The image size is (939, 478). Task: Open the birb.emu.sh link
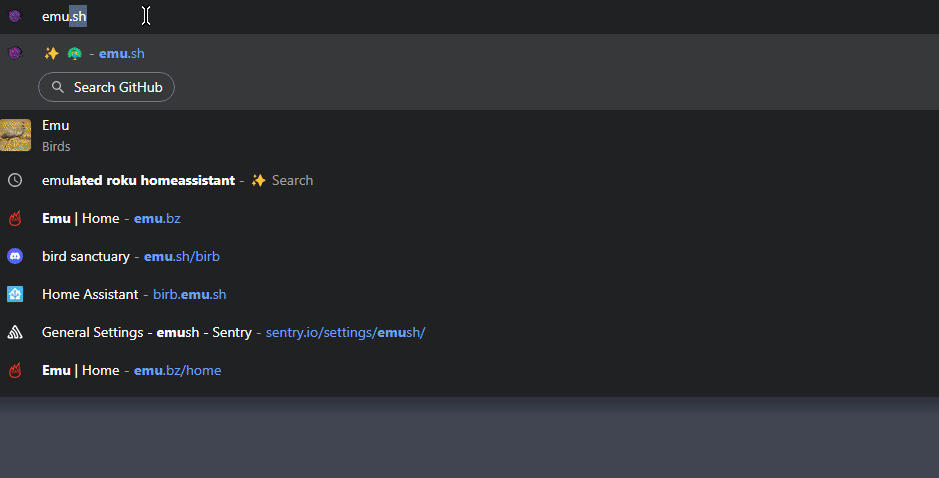click(x=189, y=294)
